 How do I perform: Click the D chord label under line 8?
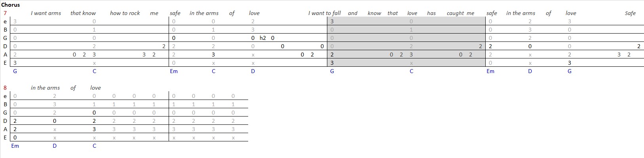(55, 146)
